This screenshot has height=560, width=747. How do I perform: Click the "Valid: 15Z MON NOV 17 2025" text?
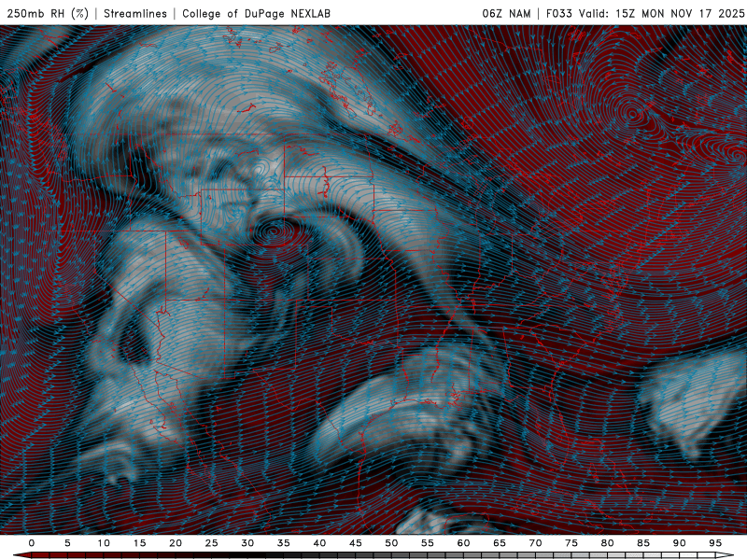coord(662,13)
